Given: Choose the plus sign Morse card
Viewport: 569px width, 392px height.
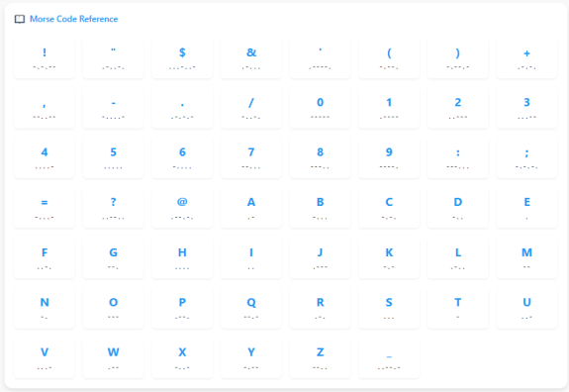Looking at the screenshot, I should point(526,57).
